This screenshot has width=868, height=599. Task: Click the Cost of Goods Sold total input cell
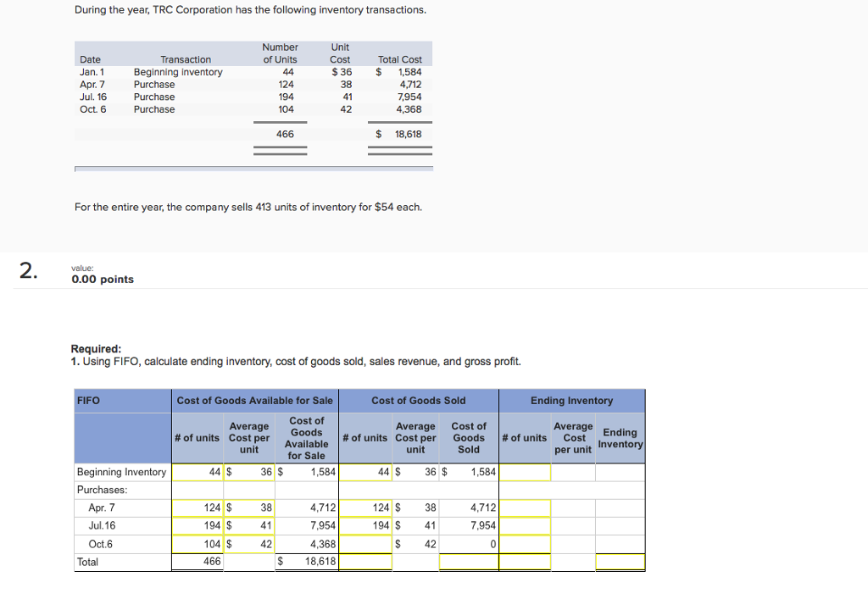point(470,561)
